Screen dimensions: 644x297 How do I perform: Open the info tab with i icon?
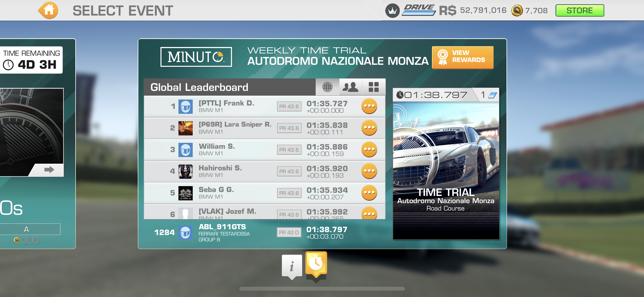pyautogui.click(x=292, y=267)
